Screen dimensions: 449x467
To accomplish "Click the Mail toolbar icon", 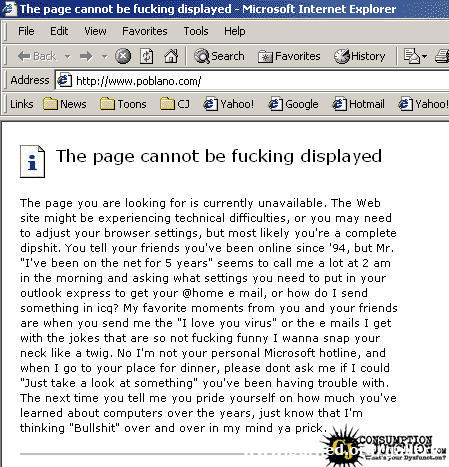I will [411, 56].
